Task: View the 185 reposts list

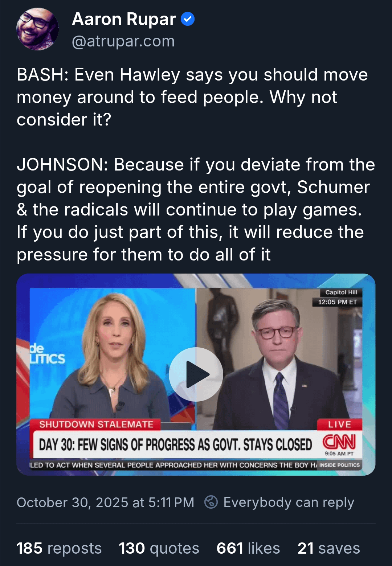Action: pos(59,548)
